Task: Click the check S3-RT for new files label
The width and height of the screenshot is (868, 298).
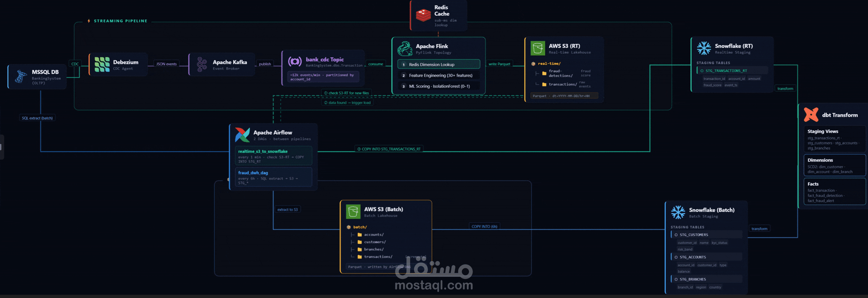Action: click(347, 93)
